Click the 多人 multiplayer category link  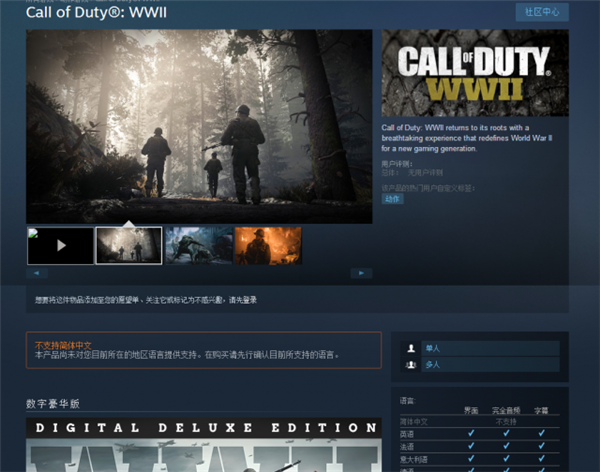pyautogui.click(x=490, y=365)
